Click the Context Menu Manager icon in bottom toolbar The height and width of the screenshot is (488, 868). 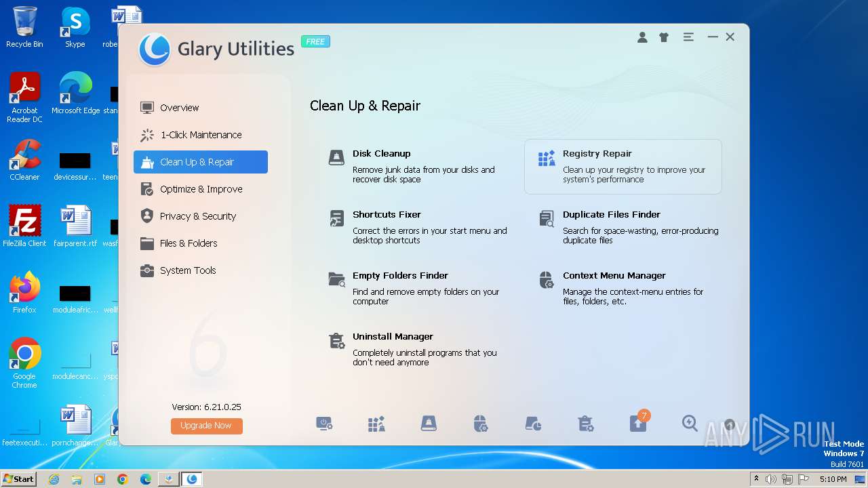coord(480,424)
